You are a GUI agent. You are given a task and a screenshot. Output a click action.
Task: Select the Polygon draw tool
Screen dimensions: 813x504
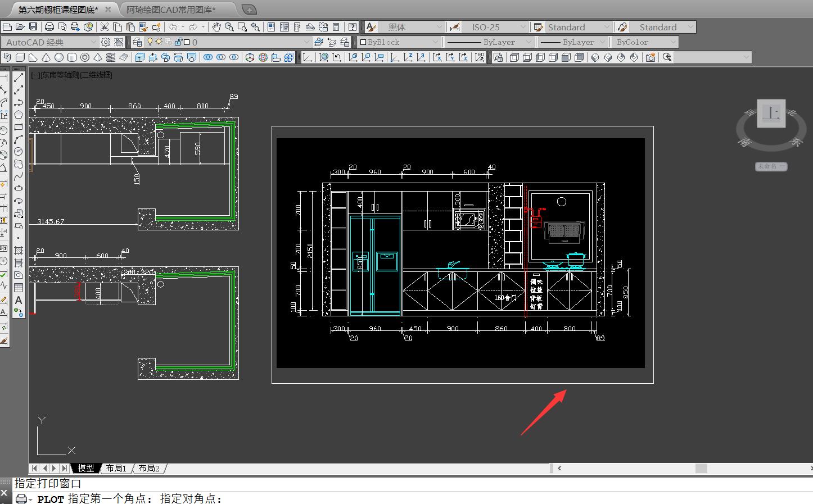coord(19,115)
